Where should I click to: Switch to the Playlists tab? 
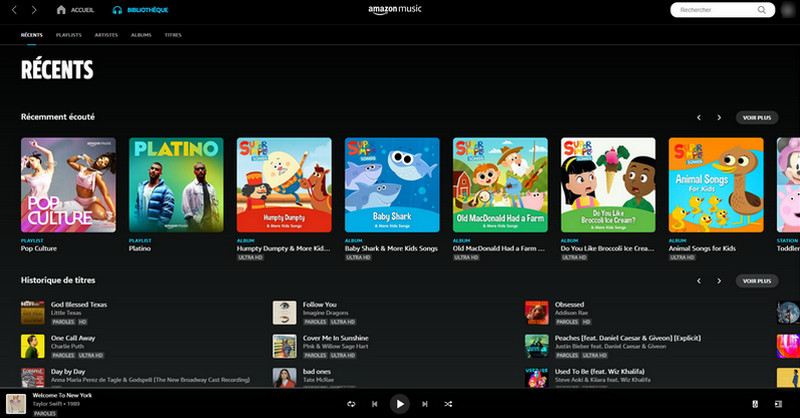(x=69, y=35)
